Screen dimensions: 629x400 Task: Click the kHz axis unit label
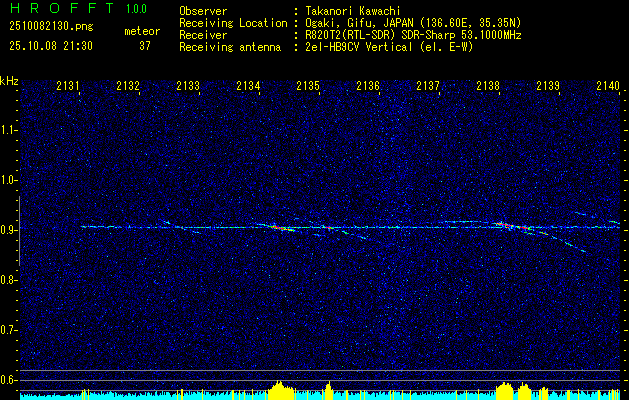coord(9,81)
